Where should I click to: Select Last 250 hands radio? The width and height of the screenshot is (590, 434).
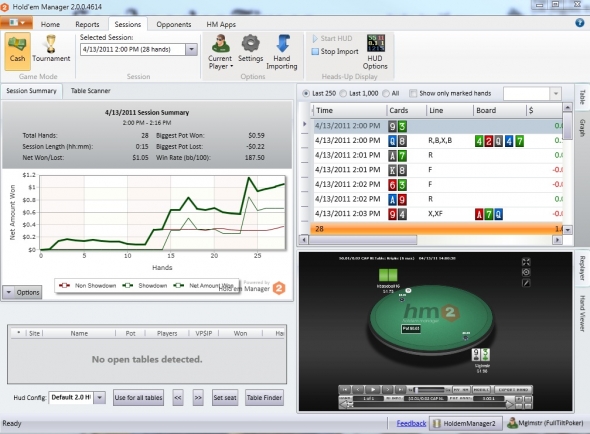(306, 93)
